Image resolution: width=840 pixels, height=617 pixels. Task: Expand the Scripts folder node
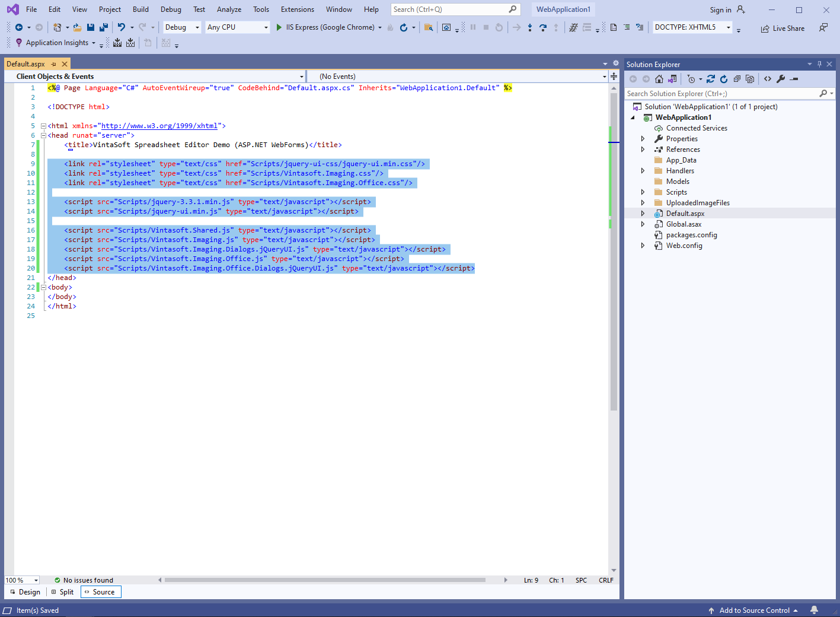pos(643,192)
